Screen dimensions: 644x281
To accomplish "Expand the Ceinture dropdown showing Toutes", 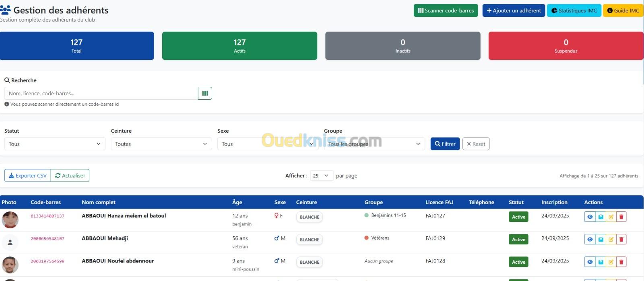I will pos(161,144).
